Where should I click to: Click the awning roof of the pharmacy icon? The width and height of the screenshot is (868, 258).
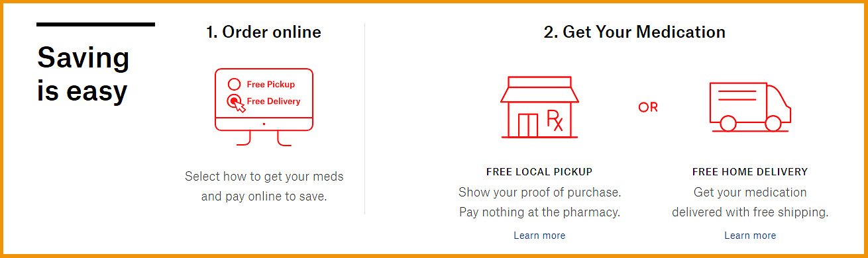(539, 89)
